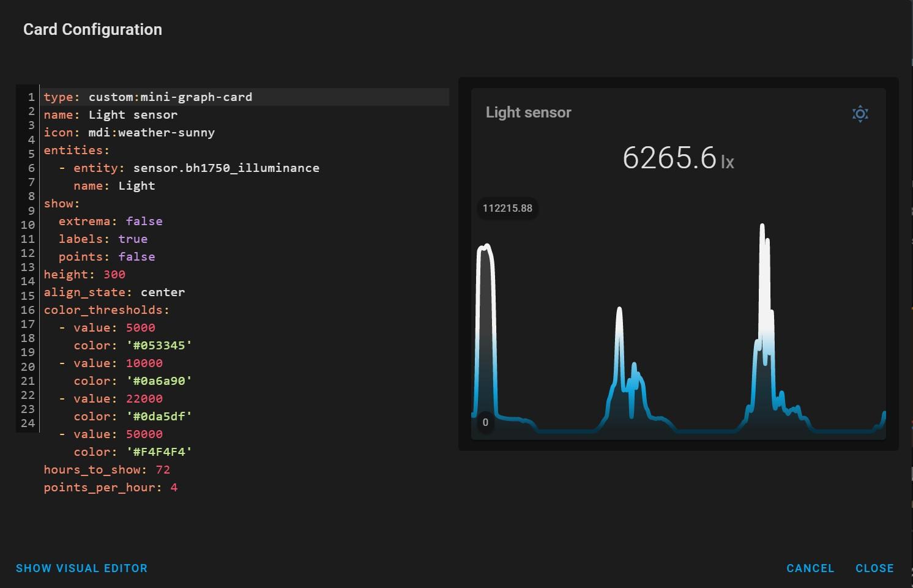Viewport: 913px width, 588px height.
Task: Set extrema to true by clicking its false value
Action: [x=144, y=221]
